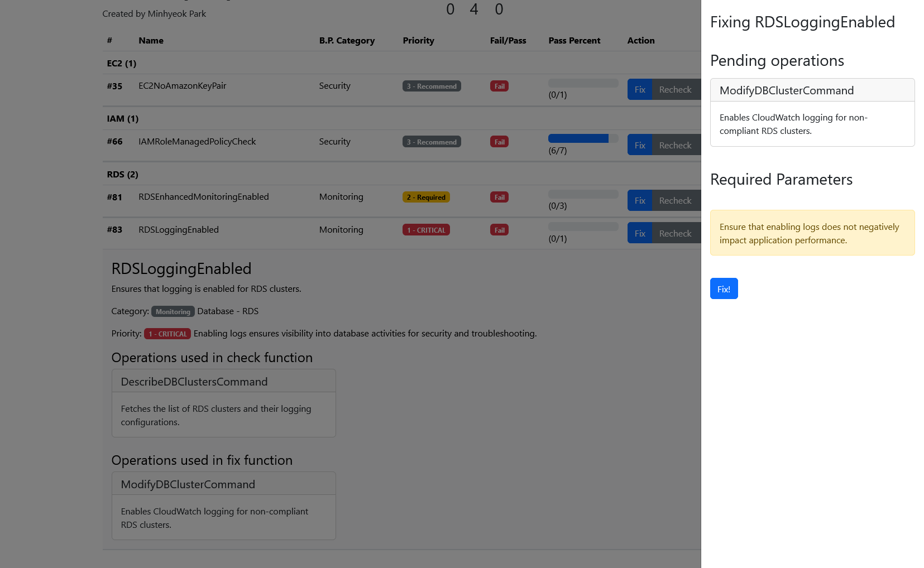
Task: Select the IAMRoleManagedPolicyCheck row name
Action: tap(197, 141)
